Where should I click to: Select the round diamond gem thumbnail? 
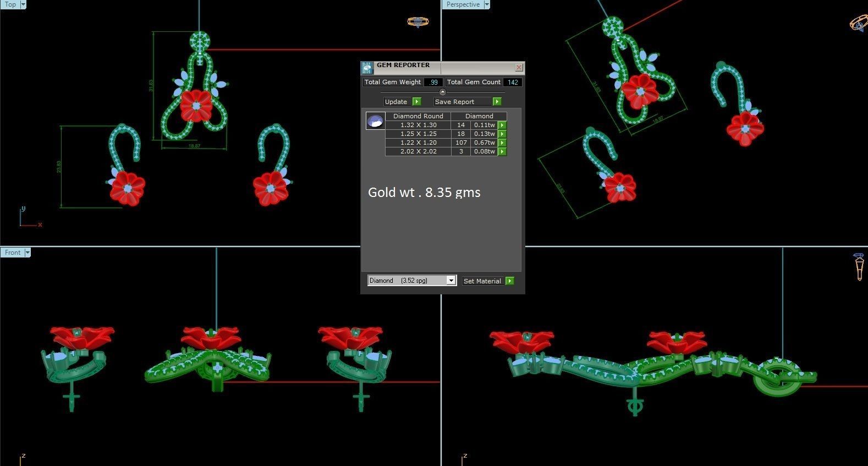pyautogui.click(x=375, y=121)
